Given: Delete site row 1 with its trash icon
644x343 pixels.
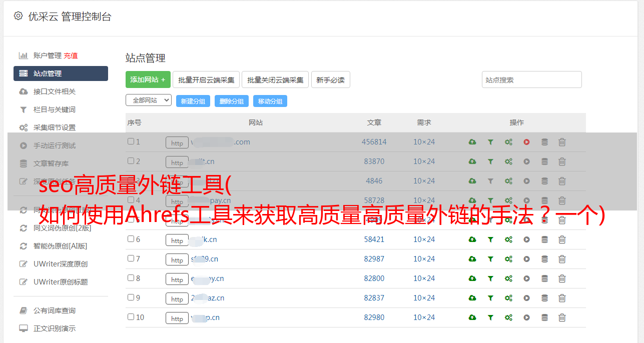Looking at the screenshot, I should click(562, 142).
